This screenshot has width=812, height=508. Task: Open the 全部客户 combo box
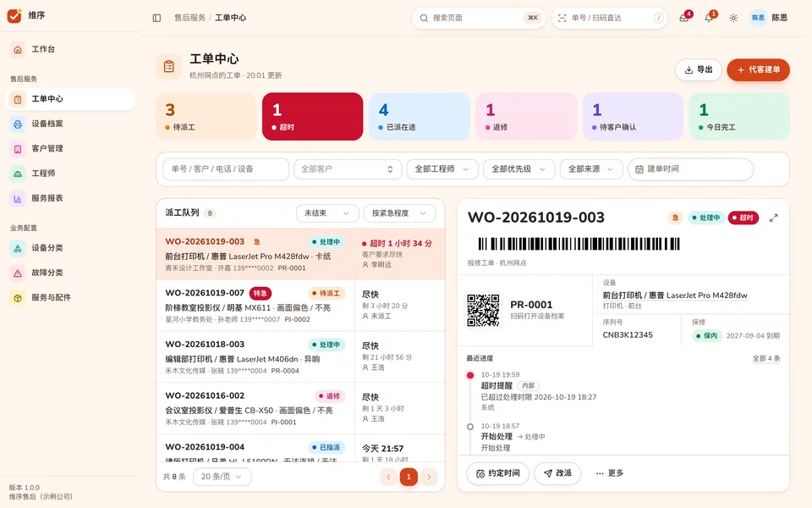click(x=348, y=169)
